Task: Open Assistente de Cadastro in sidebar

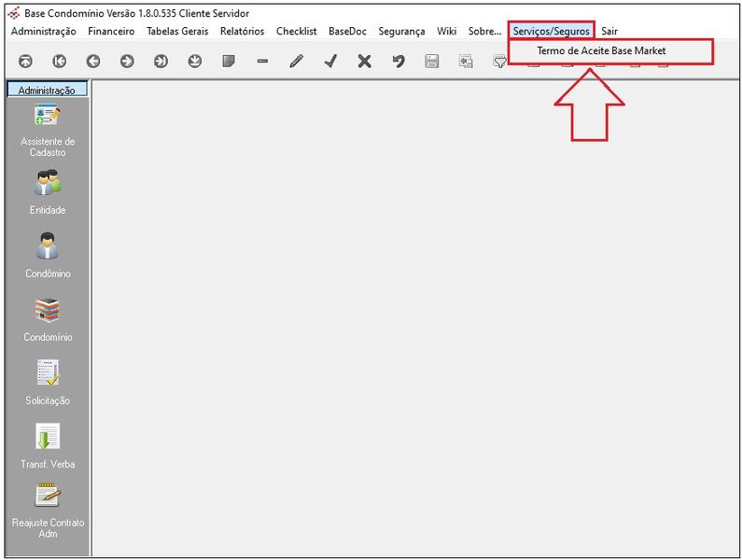Action: pos(48,130)
